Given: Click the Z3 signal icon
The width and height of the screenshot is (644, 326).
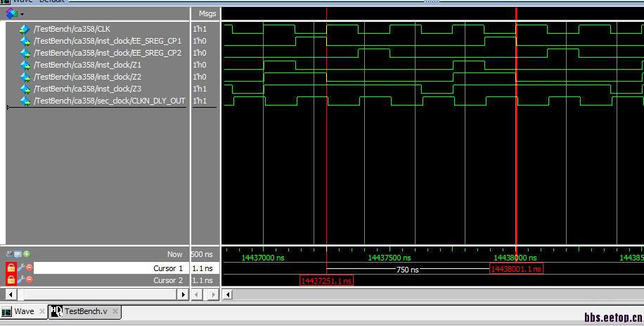Looking at the screenshot, I should 26,89.
